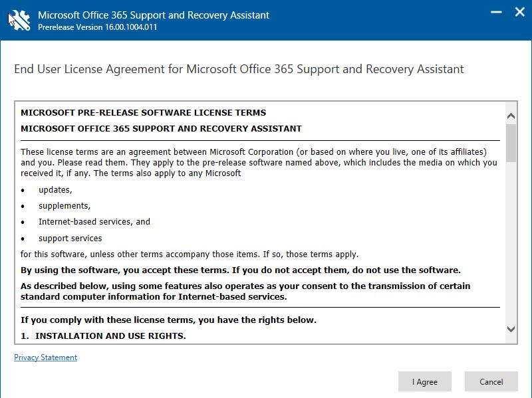Click the window title text in title bar

[154, 15]
